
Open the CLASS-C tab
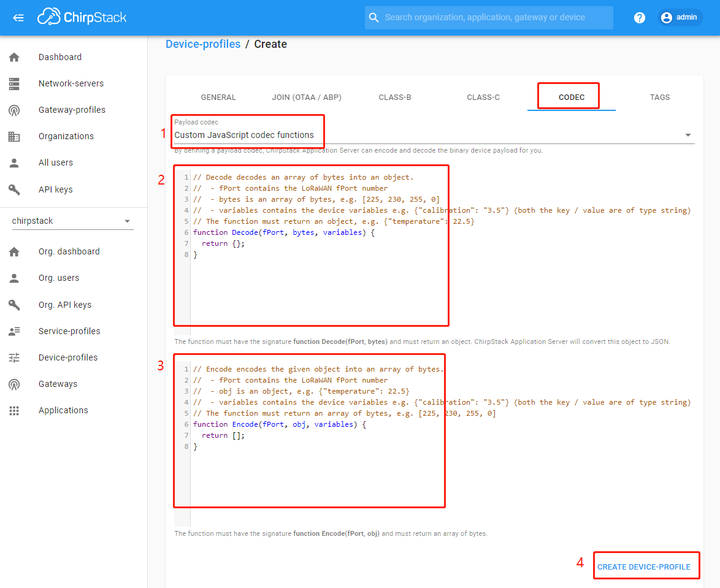(483, 97)
